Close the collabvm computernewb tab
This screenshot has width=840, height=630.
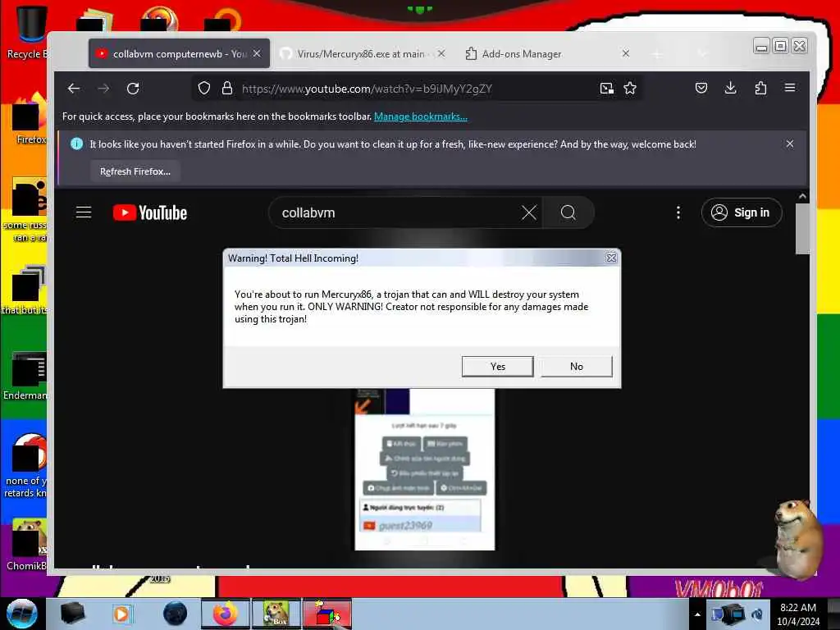257,53
